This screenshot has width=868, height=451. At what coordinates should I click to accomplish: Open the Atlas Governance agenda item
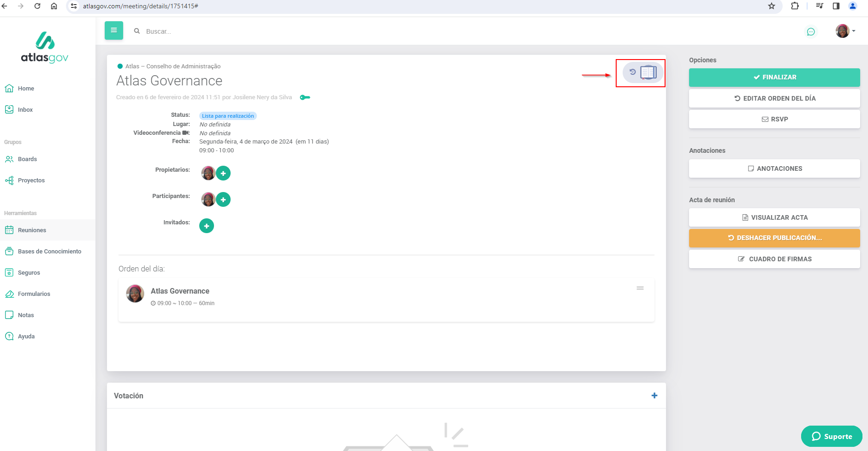pyautogui.click(x=180, y=291)
